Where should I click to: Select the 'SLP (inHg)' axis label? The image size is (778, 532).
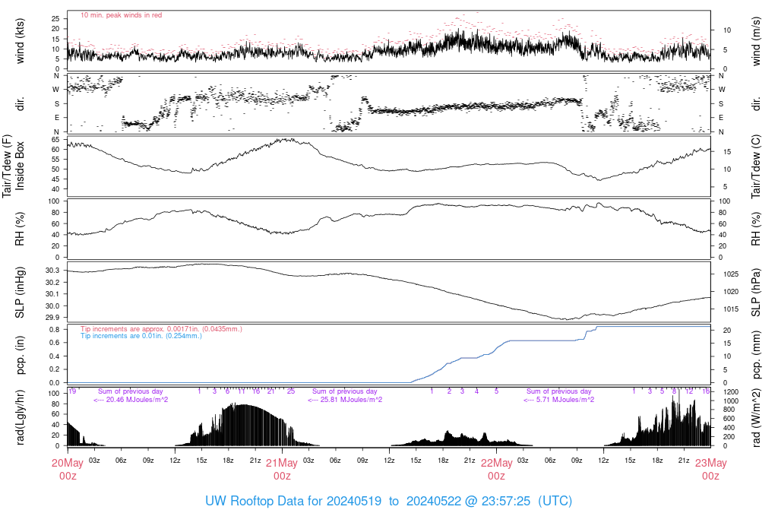pos(20,293)
